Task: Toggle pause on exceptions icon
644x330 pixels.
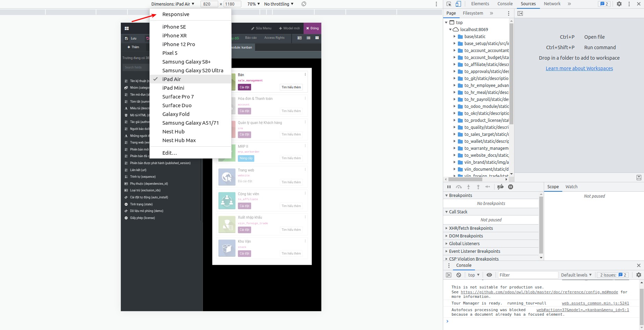Action: pyautogui.click(x=511, y=187)
